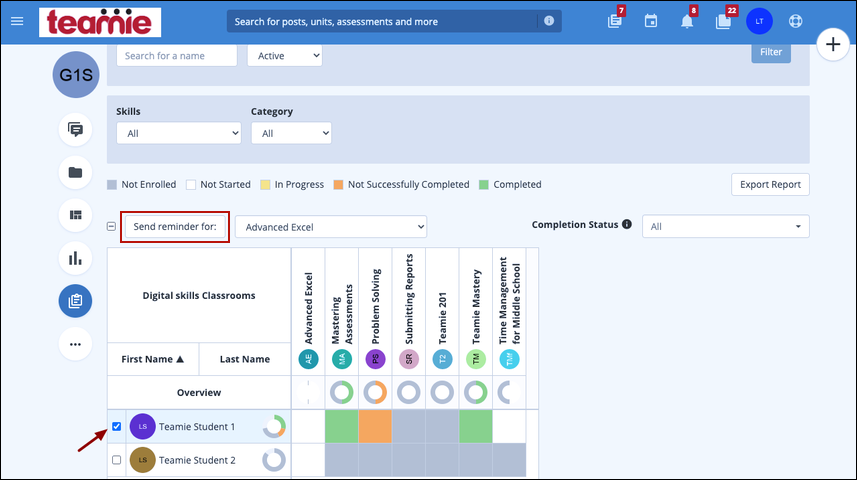The height and width of the screenshot is (480, 857).
Task: Open the notifications bell icon
Action: pos(687,21)
